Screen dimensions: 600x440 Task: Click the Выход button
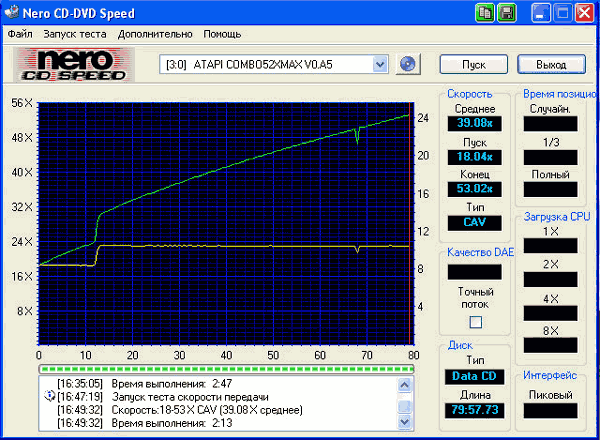tap(551, 64)
